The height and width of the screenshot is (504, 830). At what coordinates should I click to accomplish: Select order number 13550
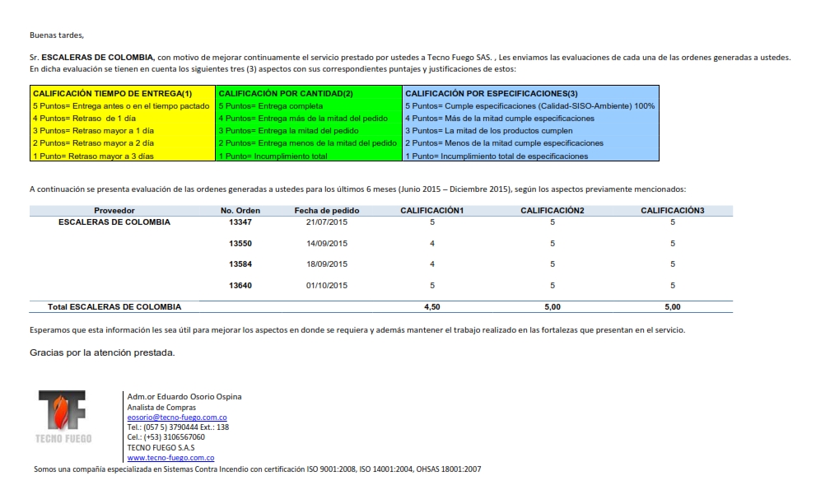point(240,244)
